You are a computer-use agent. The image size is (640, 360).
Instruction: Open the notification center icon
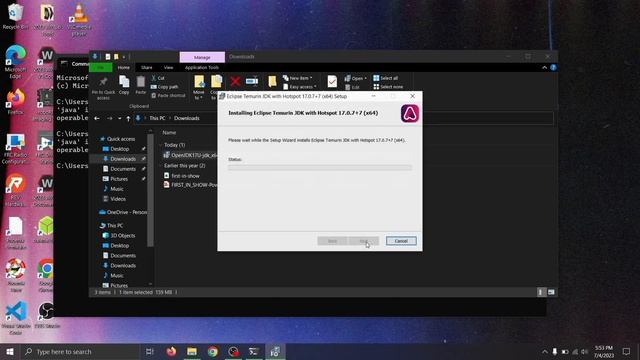click(626, 351)
